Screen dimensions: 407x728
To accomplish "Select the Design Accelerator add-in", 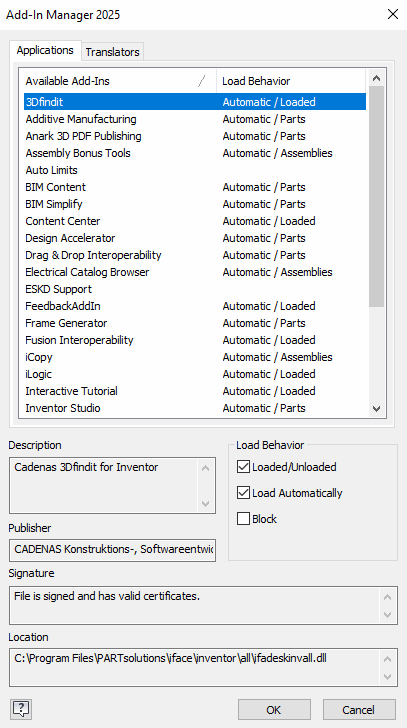I will coord(195,238).
